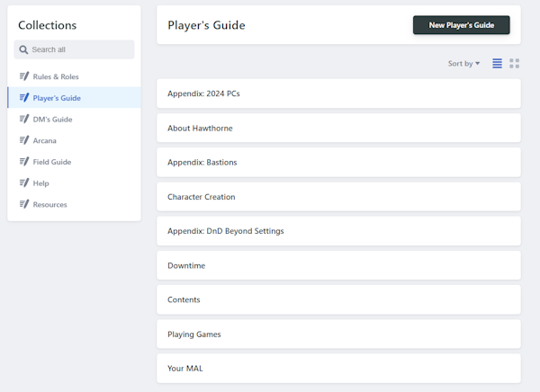Open the Character Creation entry
Image resolution: width=540 pixels, height=392 pixels.
(338, 197)
